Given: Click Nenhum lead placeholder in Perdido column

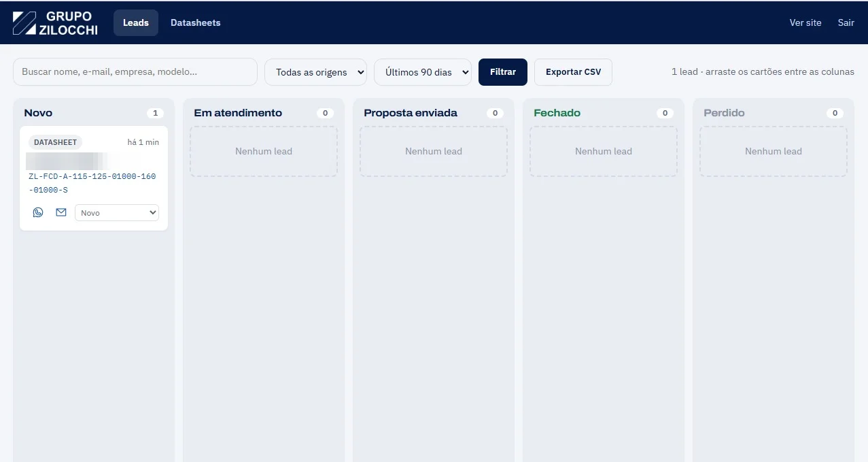Looking at the screenshot, I should tap(774, 152).
